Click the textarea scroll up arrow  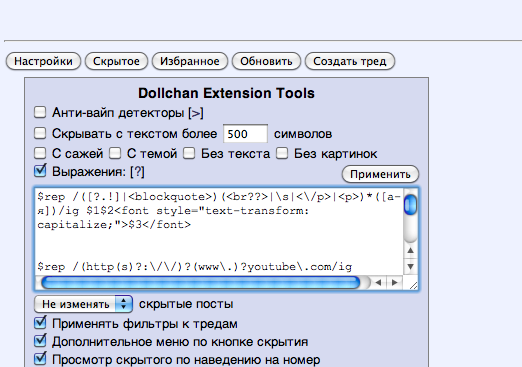(410, 250)
